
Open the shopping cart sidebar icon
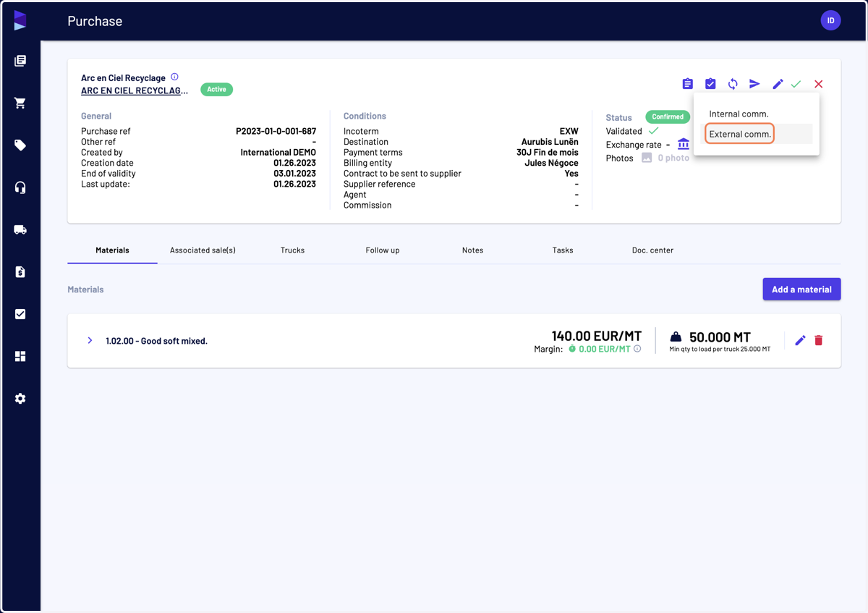coord(20,103)
